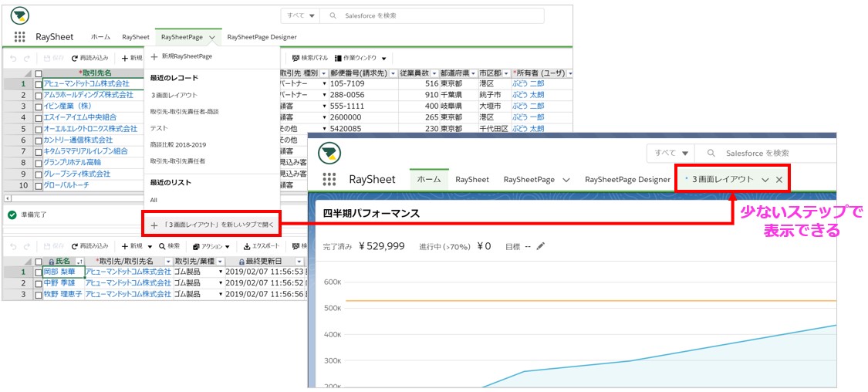Check the カントリー通信株式会社 row
The image size is (868, 392).
point(39,140)
